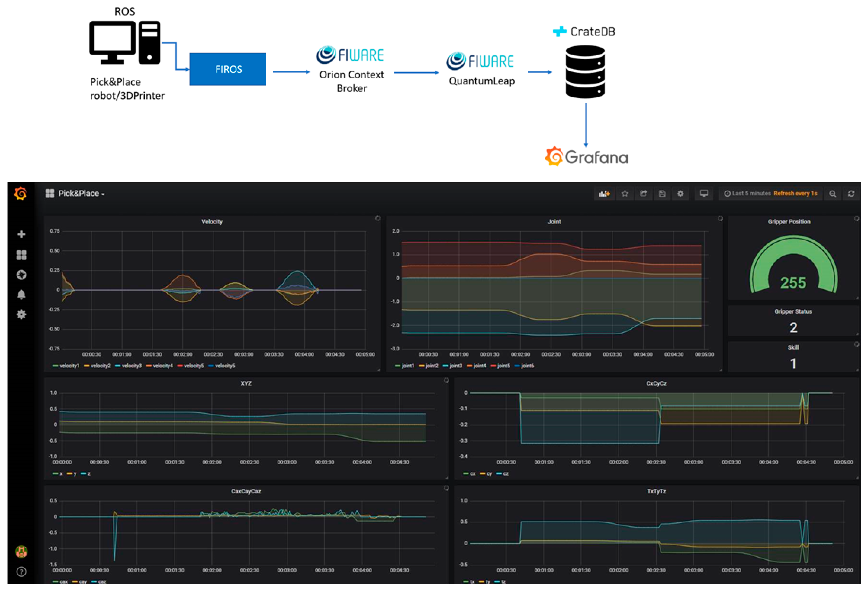Open the Create plus icon in sidebar
Screen dimensions: 868x593
[21, 234]
